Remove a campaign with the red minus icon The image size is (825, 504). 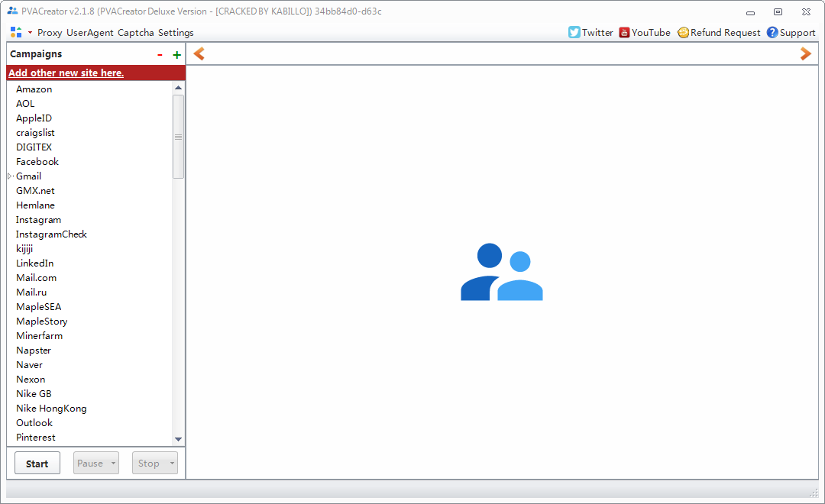click(160, 54)
